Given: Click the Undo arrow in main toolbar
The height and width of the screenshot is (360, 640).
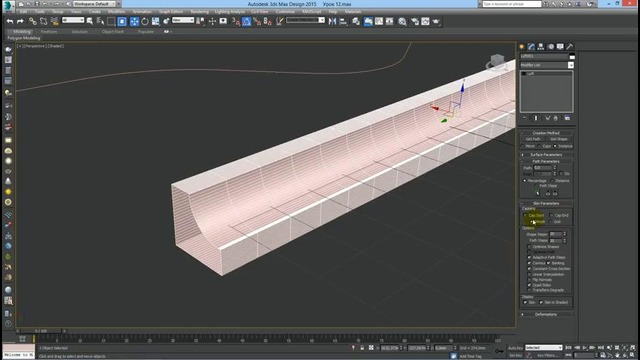Looking at the screenshot, I should (x=10, y=21).
